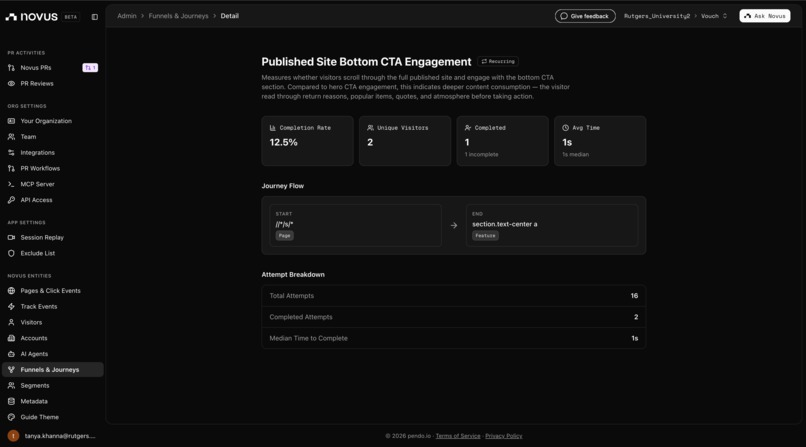Click the Total Attempts row
The width and height of the screenshot is (806, 447).
(x=454, y=296)
